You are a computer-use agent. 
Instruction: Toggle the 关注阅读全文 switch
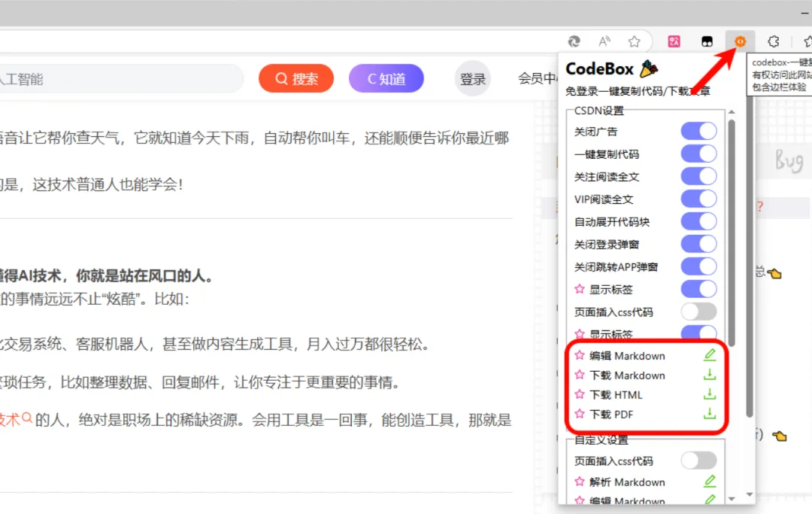pos(698,176)
